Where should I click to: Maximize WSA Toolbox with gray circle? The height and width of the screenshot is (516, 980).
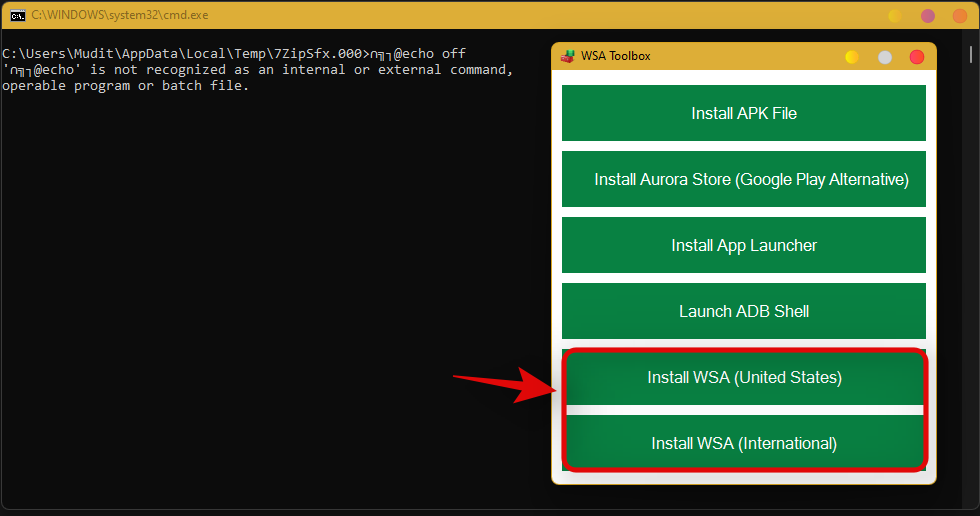coord(884,57)
